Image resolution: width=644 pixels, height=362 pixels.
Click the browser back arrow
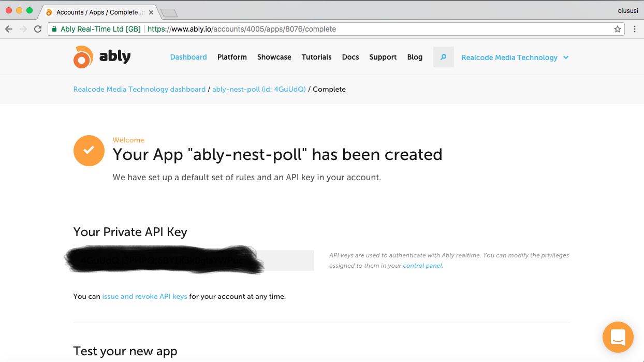point(9,29)
